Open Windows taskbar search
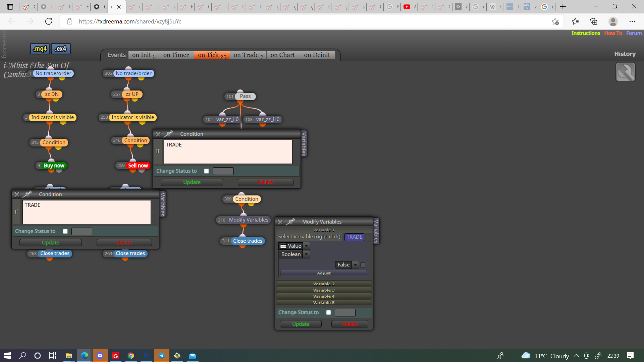 click(22, 356)
